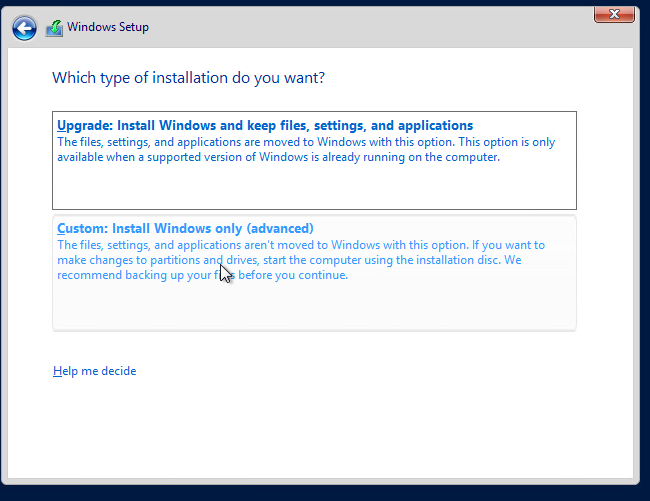Click the Windows Setup title bar icon

[x=54, y=28]
